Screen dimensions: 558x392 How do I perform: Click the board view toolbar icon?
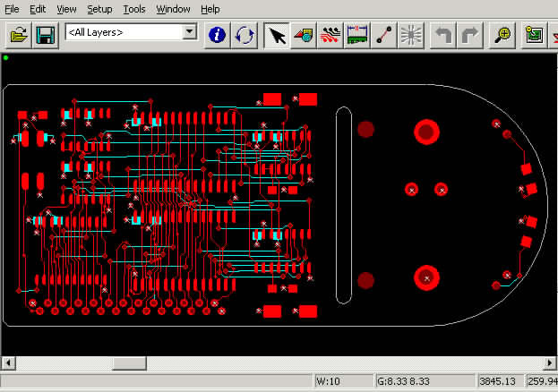[x=357, y=35]
